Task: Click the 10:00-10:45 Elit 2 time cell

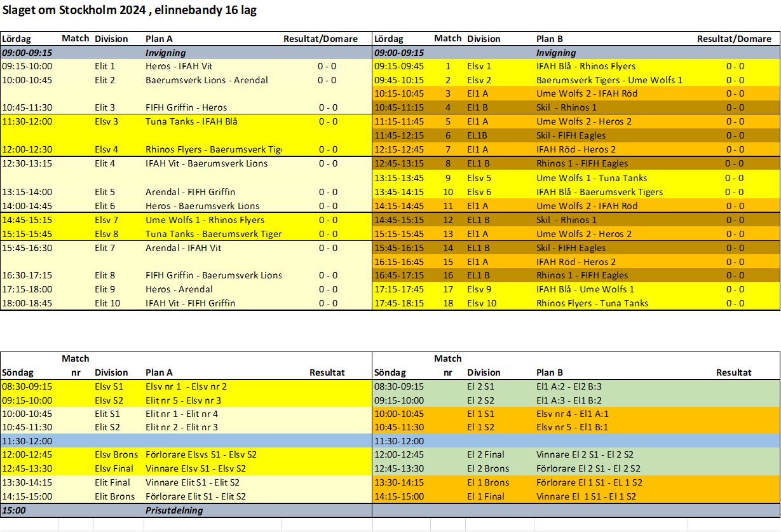Action: pyautogui.click(x=27, y=80)
